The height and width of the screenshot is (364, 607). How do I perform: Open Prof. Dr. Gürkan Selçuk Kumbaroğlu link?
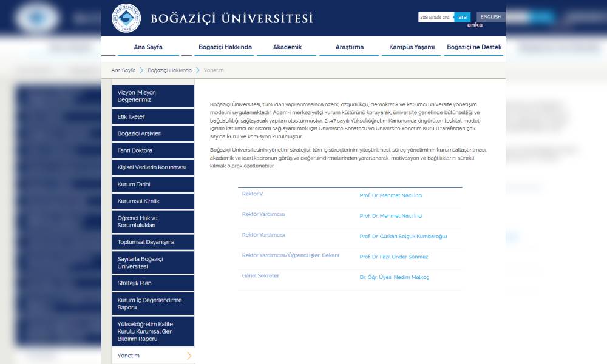click(x=403, y=237)
